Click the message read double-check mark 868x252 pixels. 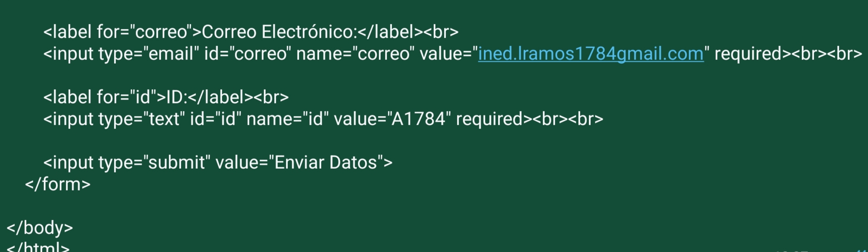coord(863,249)
